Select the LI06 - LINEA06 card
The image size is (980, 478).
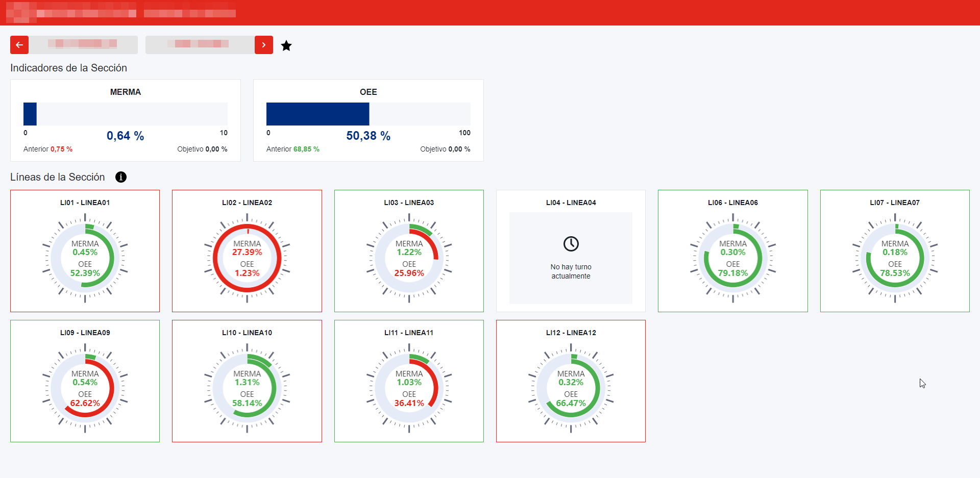pyautogui.click(x=733, y=251)
